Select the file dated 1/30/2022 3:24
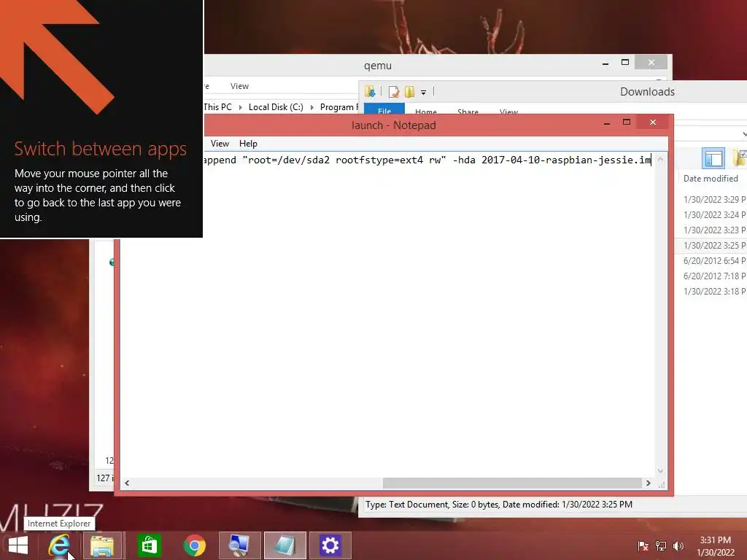 (x=713, y=215)
